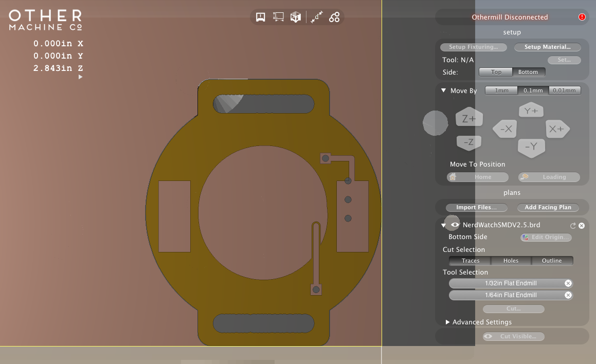Switch to the top dimensions view icon
Image resolution: width=596 pixels, height=364 pixels.
click(278, 17)
